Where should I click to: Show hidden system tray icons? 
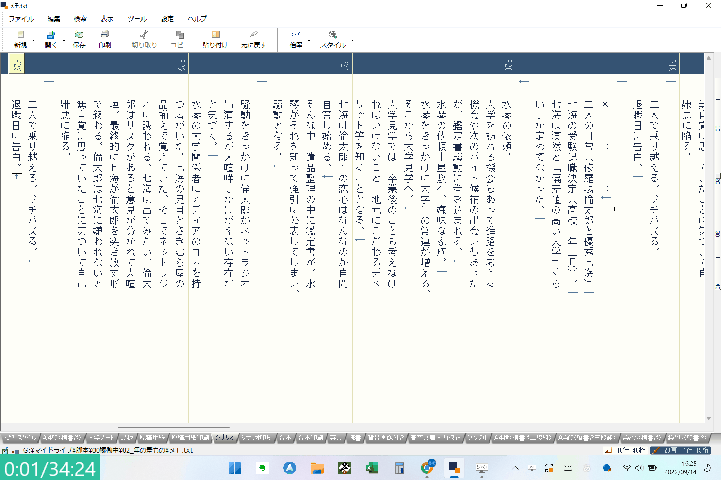tap(516, 468)
